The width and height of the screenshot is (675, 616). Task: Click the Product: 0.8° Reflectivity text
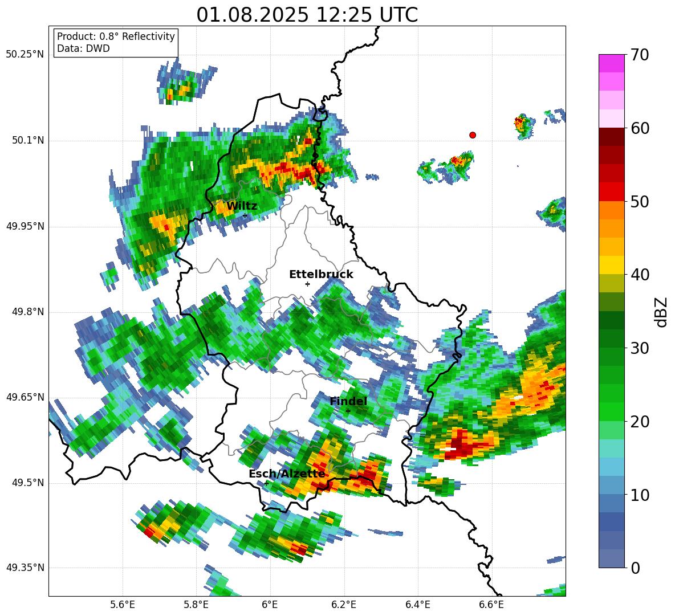[116, 36]
